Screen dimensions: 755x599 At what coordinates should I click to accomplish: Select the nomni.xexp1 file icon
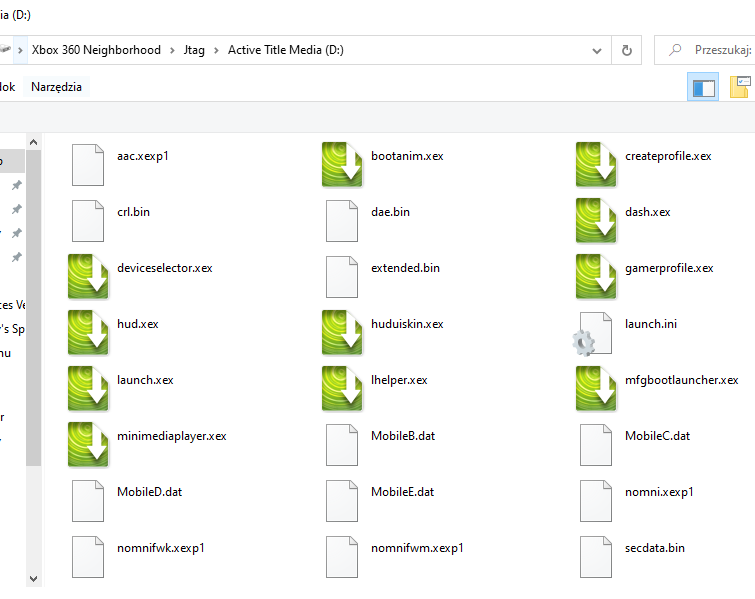tap(596, 501)
